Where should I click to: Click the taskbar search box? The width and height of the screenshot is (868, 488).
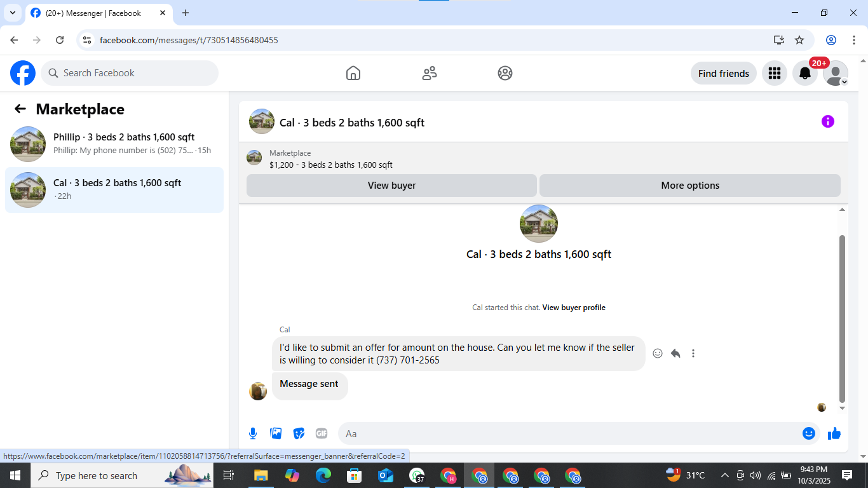[123, 475]
